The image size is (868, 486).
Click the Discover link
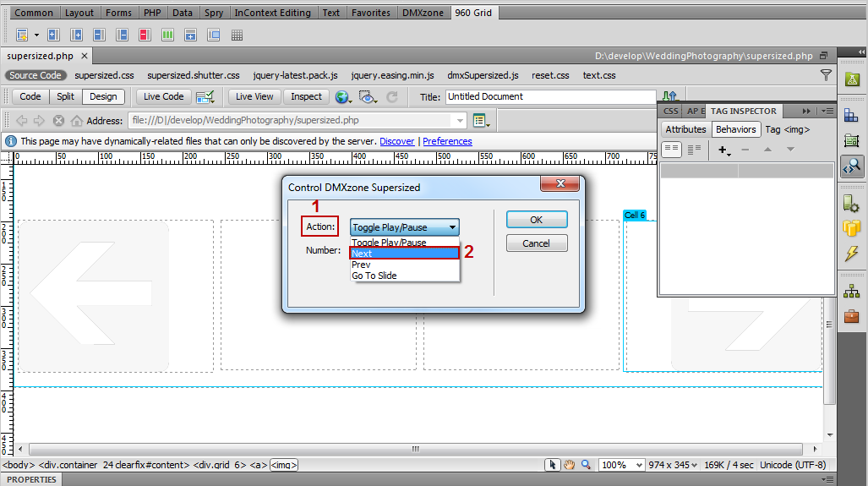point(397,141)
